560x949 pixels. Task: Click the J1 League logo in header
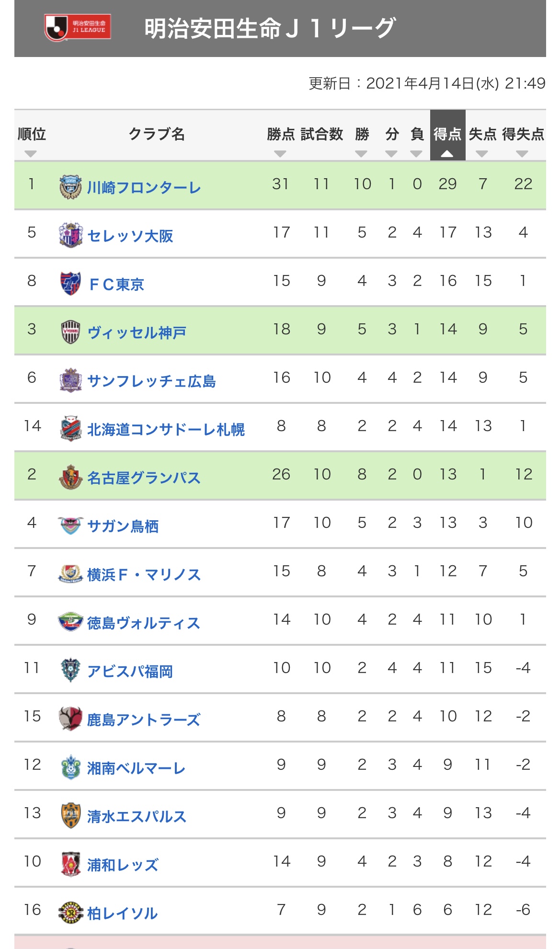tap(78, 27)
